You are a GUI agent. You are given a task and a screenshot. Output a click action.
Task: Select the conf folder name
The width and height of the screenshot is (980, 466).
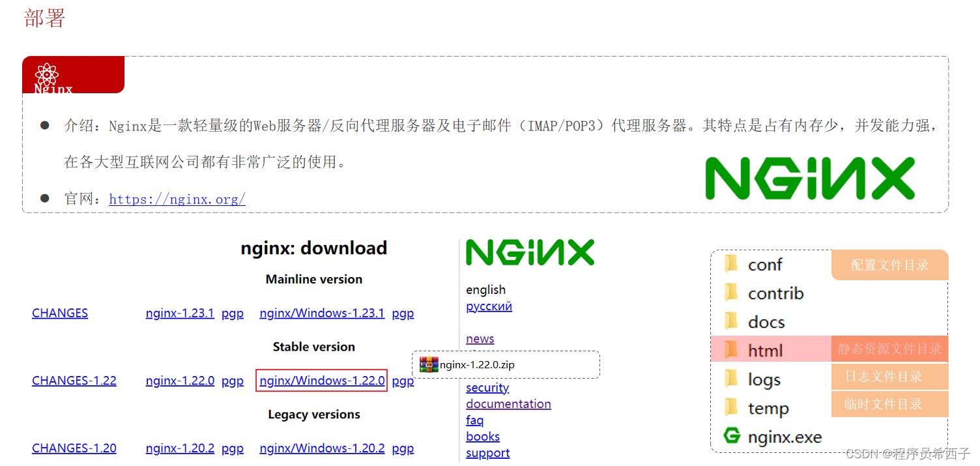[765, 265]
